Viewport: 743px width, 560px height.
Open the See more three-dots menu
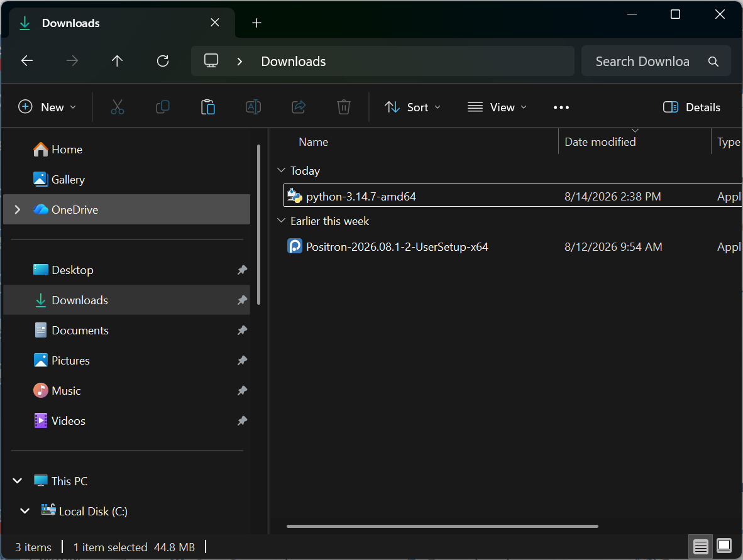point(561,107)
